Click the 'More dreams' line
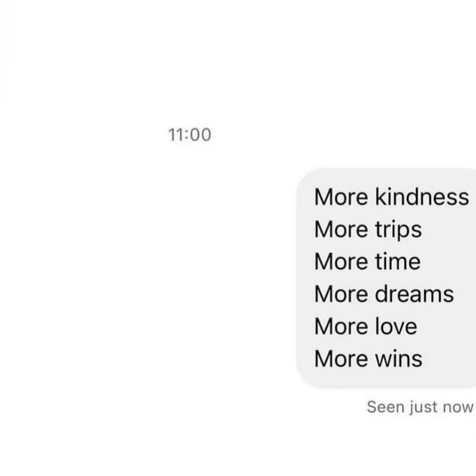 click(x=384, y=294)
